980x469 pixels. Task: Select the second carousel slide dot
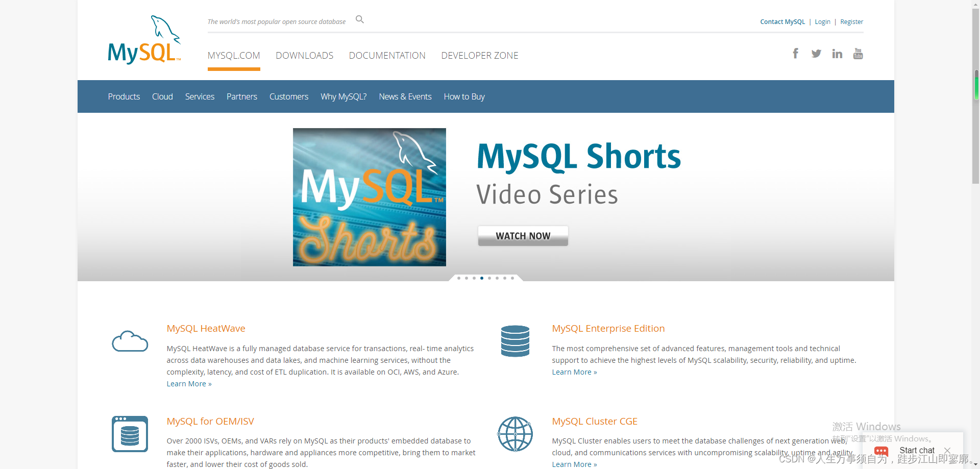pyautogui.click(x=467, y=278)
